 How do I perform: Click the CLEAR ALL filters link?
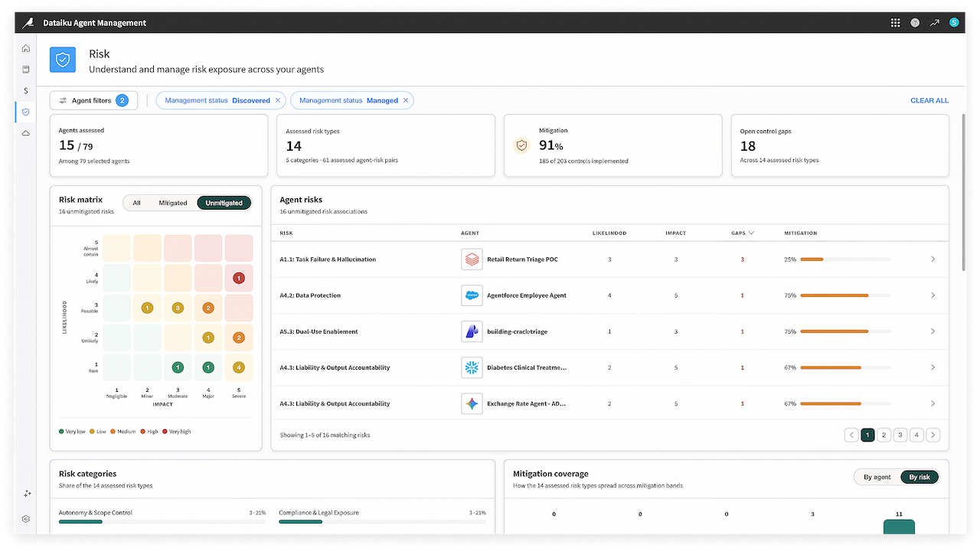(x=929, y=100)
